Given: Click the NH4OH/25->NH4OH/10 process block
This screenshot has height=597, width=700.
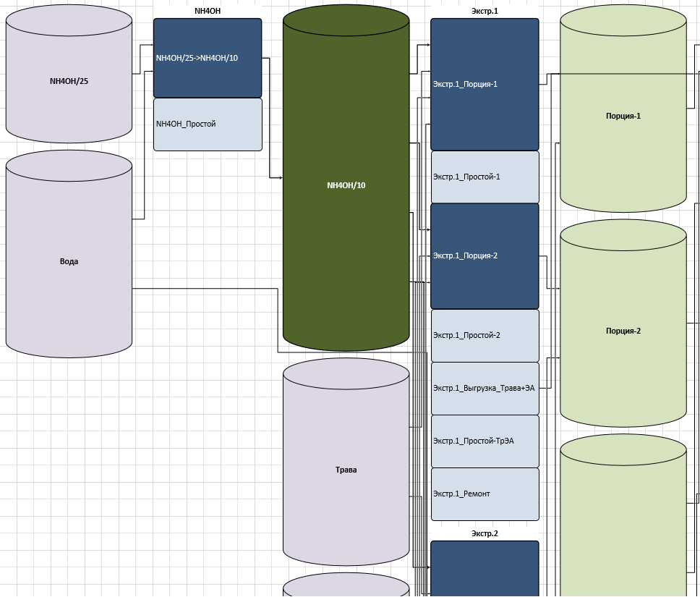Looking at the screenshot, I should tap(208, 58).
